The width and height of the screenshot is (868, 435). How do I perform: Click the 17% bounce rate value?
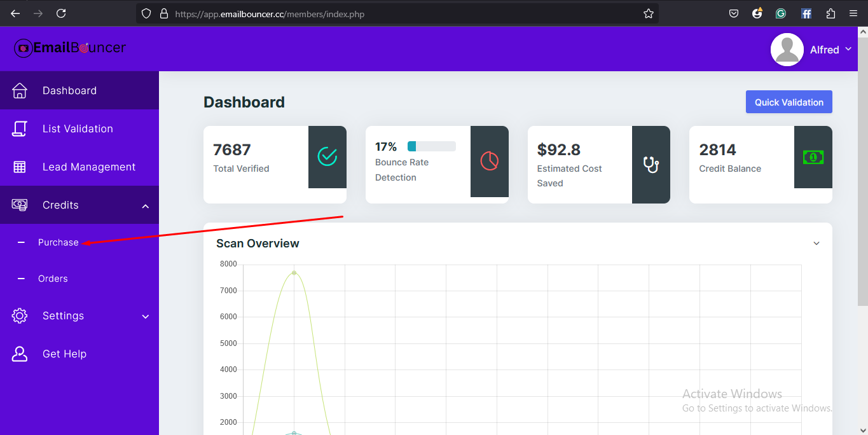[x=386, y=147]
